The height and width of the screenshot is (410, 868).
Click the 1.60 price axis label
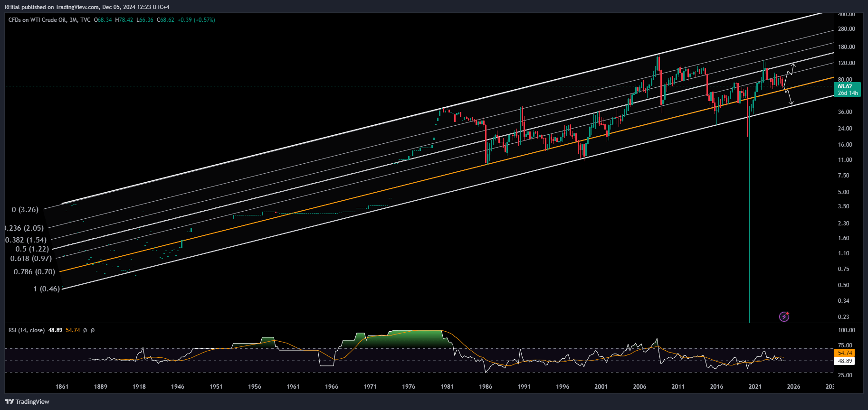[x=843, y=238]
